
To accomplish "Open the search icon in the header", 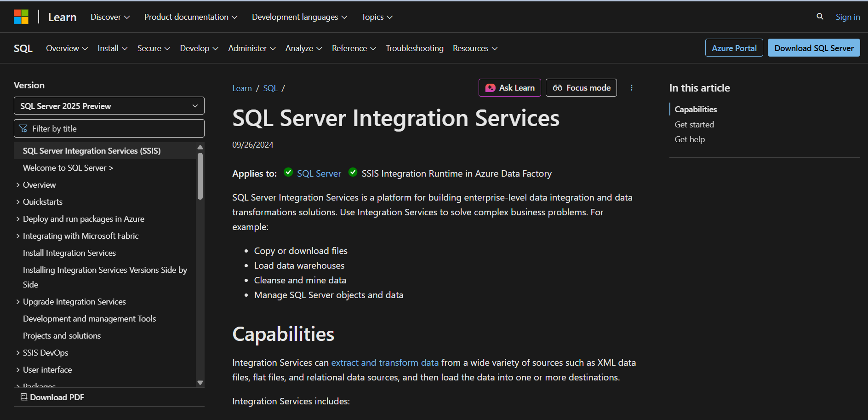I will [x=820, y=16].
